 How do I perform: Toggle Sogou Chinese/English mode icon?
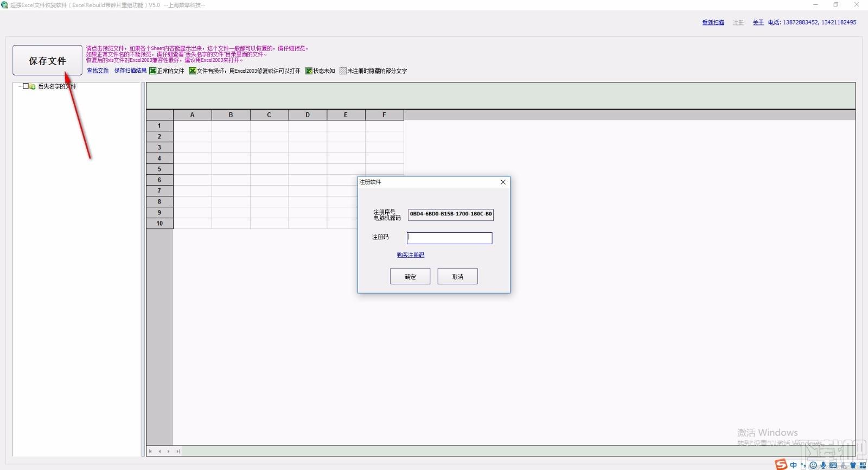(x=793, y=465)
